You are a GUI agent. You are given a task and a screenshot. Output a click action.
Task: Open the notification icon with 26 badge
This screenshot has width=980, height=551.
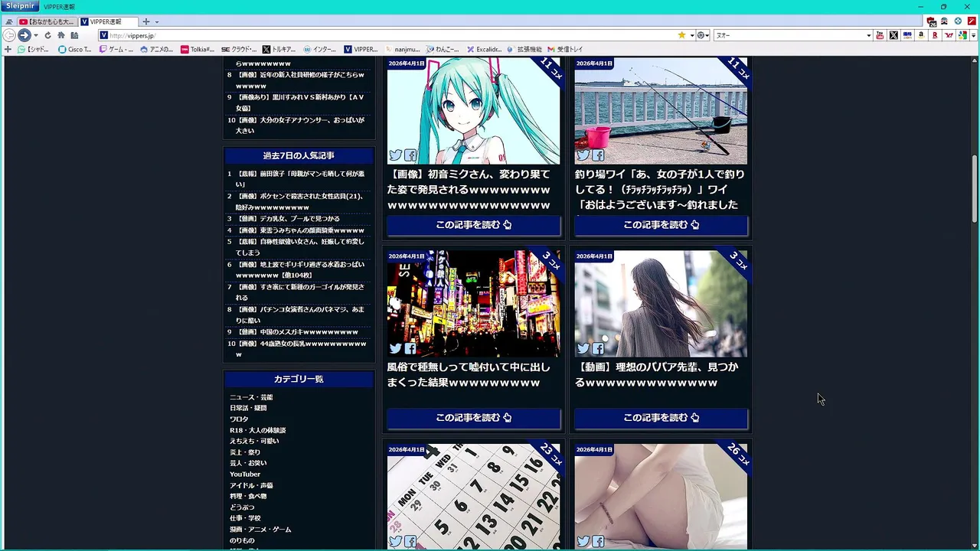[931, 21]
